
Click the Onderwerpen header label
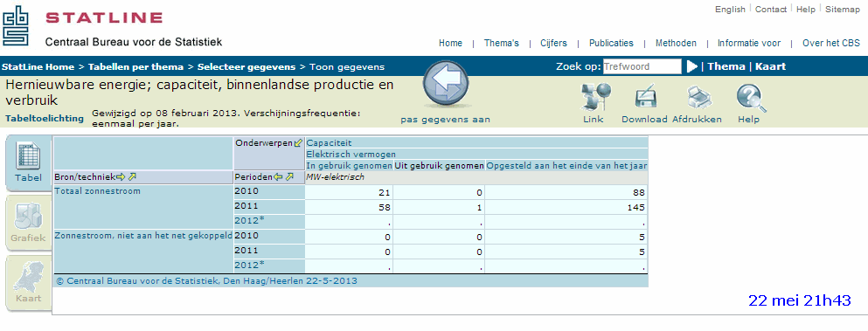tap(264, 143)
